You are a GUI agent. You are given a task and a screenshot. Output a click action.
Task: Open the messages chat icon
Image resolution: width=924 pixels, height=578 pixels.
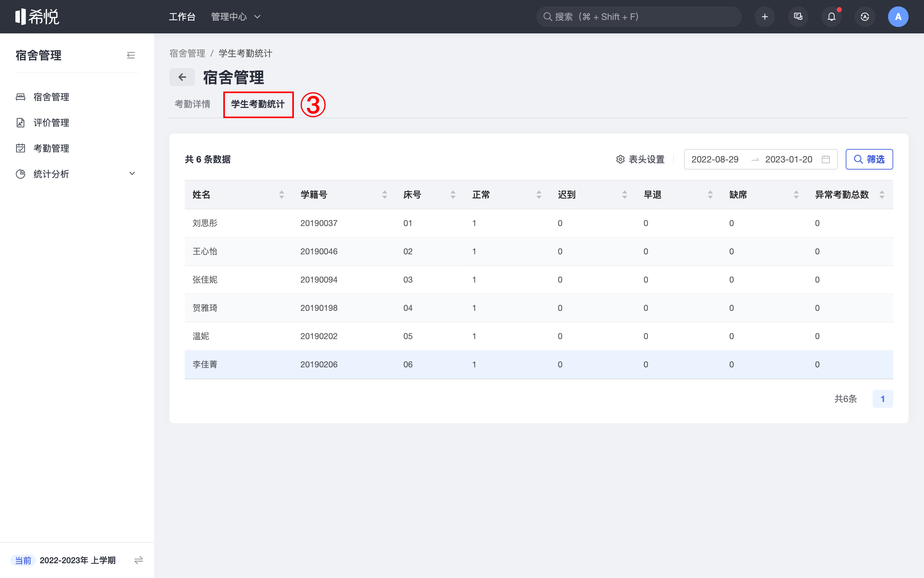[x=798, y=17]
